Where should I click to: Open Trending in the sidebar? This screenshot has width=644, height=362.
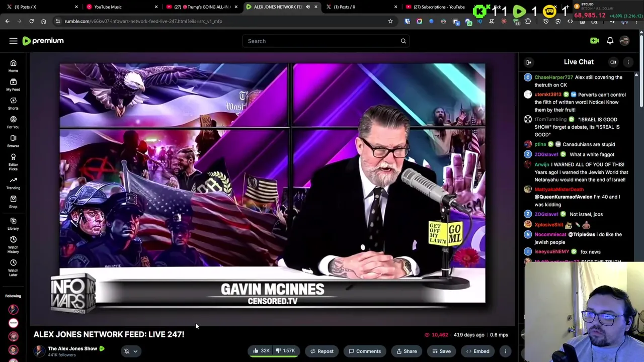click(13, 183)
